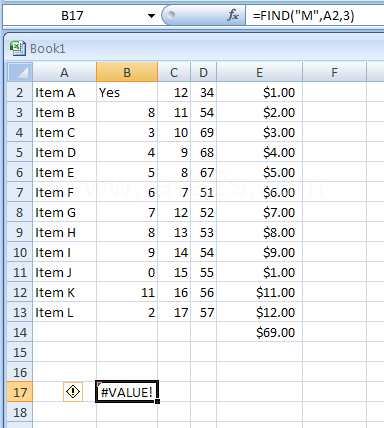384x428 pixels.
Task: Select column A header
Action: click(64, 72)
